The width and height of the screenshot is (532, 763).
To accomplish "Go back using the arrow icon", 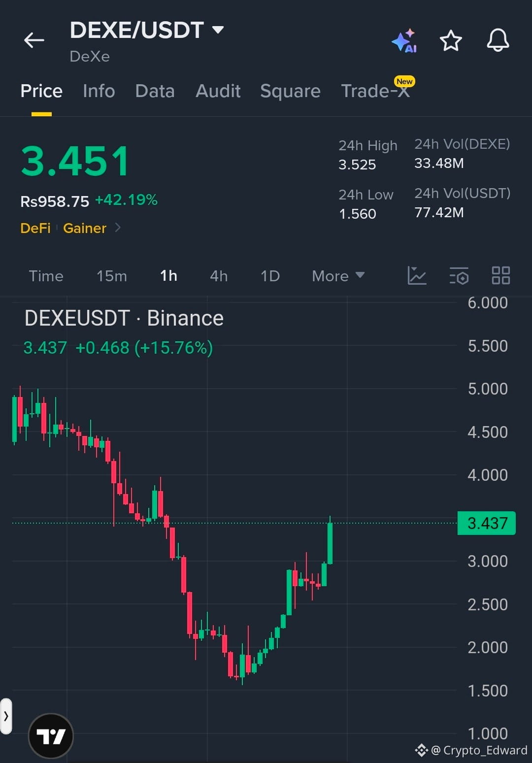I will 34,40.
